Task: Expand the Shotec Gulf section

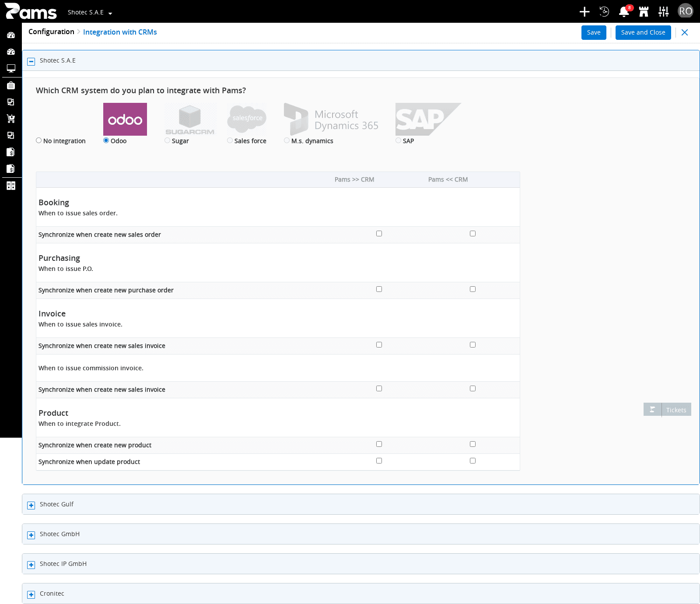Action: click(x=31, y=506)
